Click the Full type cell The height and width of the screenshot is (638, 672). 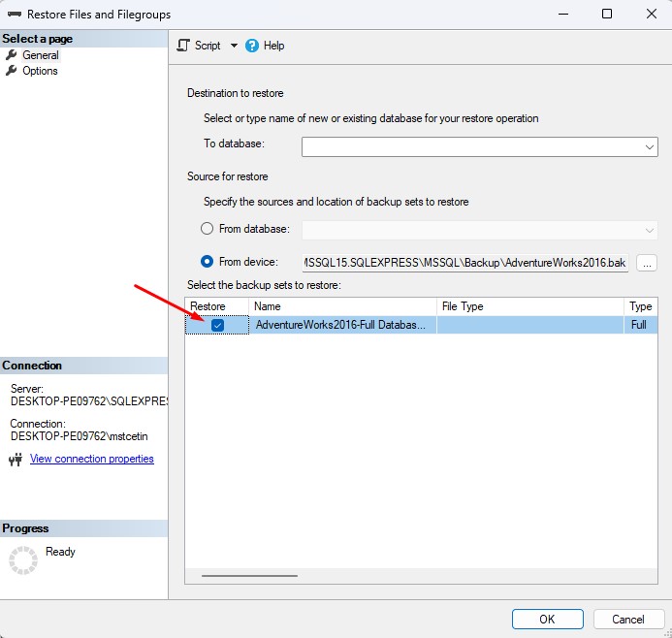click(x=641, y=325)
